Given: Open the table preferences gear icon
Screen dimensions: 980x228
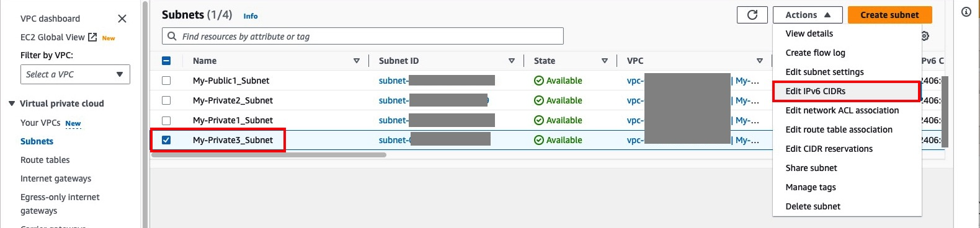Looking at the screenshot, I should [x=925, y=36].
